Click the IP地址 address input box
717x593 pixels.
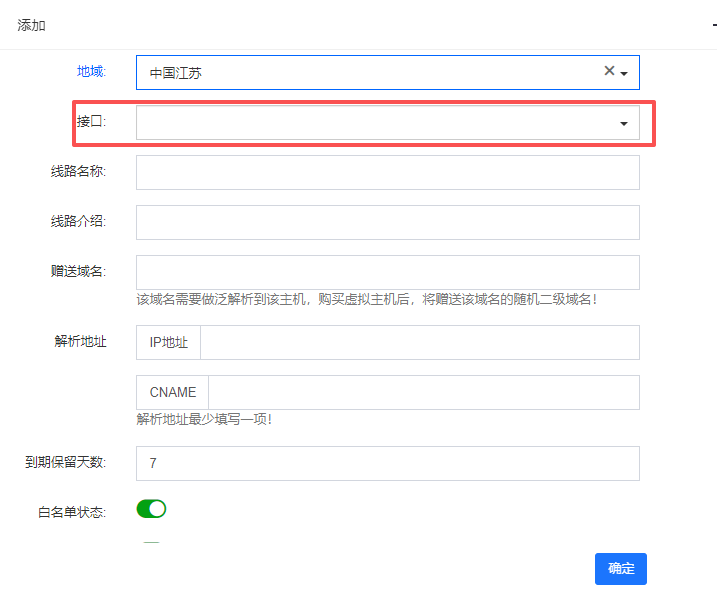click(419, 342)
